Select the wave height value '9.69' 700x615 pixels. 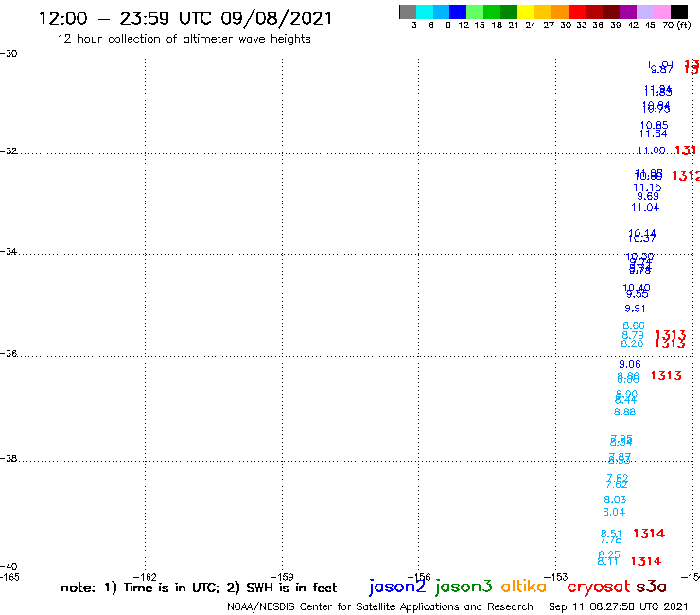[648, 196]
